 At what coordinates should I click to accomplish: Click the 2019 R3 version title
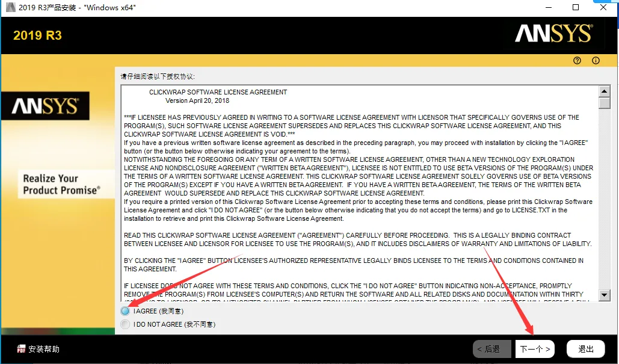37,35
